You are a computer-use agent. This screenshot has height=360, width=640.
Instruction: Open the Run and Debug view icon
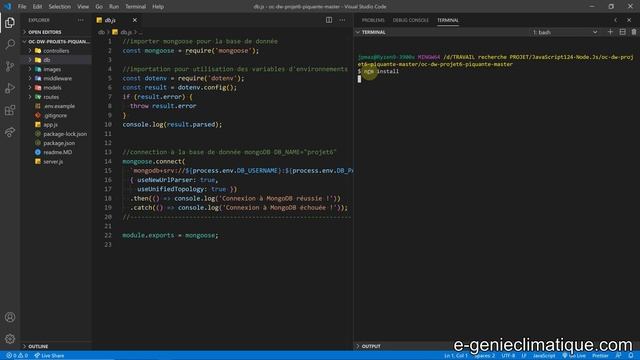coord(10,88)
